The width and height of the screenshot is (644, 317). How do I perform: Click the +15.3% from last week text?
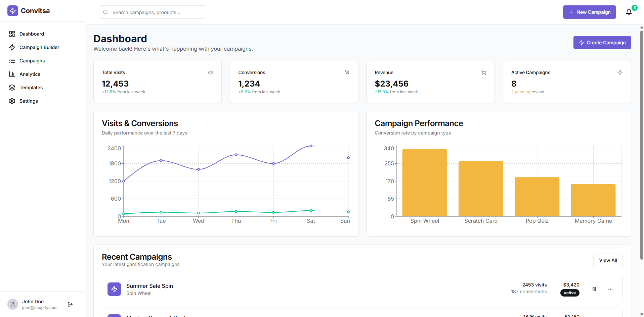tap(396, 92)
